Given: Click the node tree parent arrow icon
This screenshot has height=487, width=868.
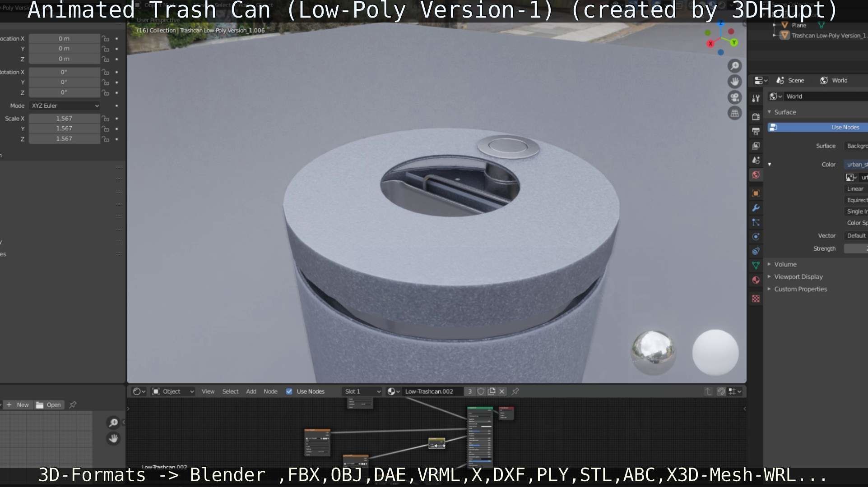Looking at the screenshot, I should pos(708,391).
